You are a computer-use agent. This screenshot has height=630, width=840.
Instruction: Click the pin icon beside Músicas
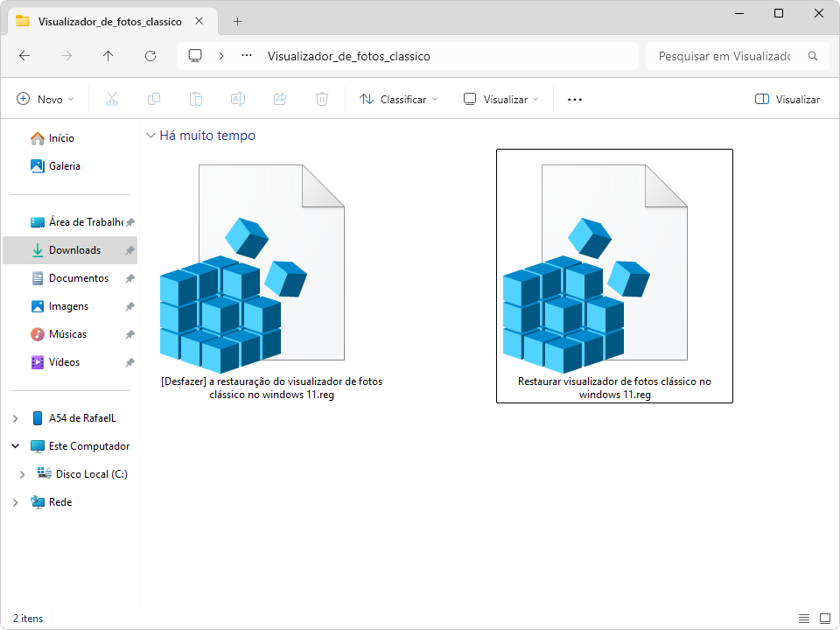pyautogui.click(x=129, y=334)
